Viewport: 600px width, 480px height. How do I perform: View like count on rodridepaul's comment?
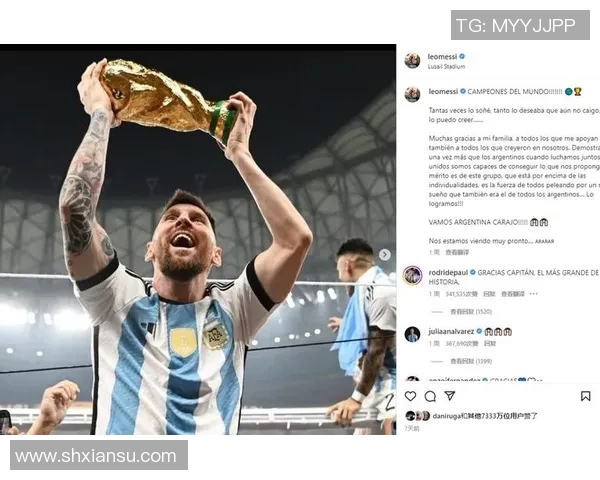[x=461, y=294]
